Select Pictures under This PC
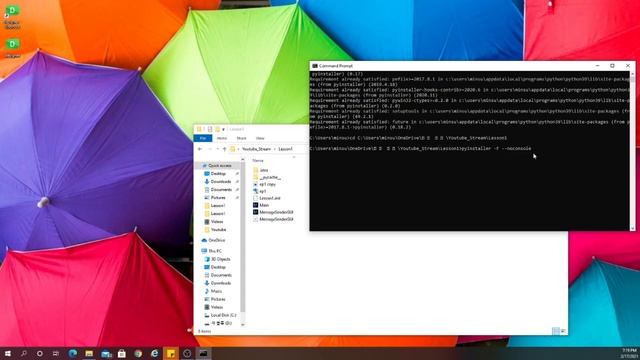This screenshot has width=640, height=360. [x=218, y=299]
